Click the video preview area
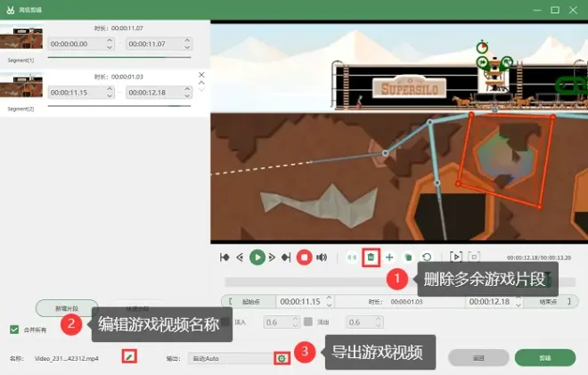This screenshot has width=588, height=375. click(399, 132)
